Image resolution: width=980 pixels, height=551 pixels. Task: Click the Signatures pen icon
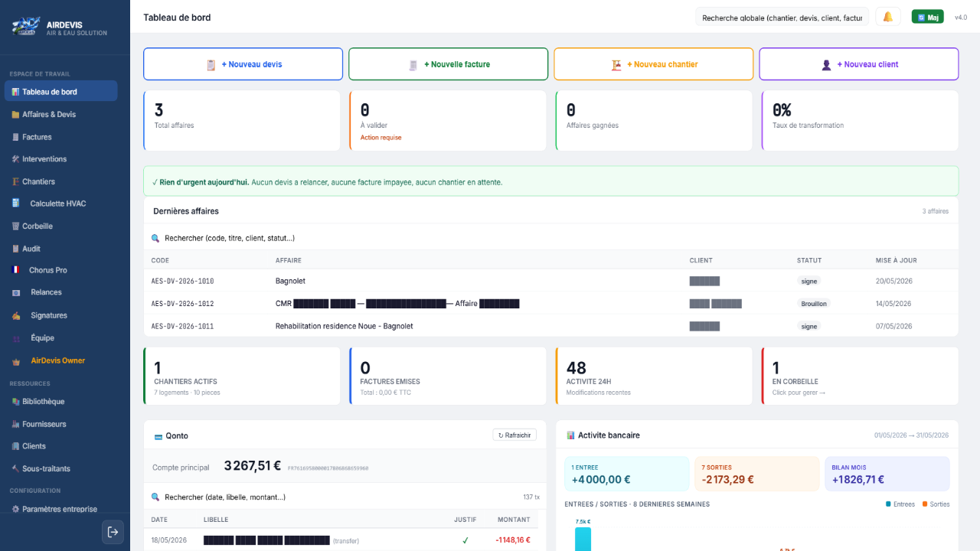pyautogui.click(x=15, y=315)
